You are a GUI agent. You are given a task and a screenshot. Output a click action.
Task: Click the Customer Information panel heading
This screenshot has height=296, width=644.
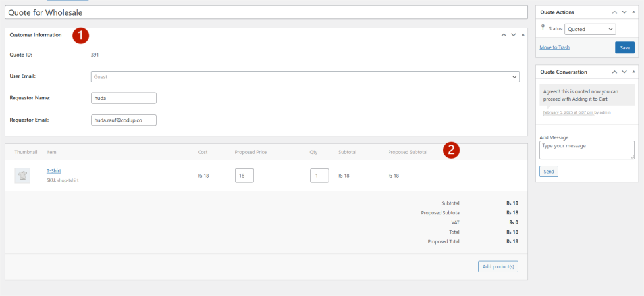click(36, 35)
